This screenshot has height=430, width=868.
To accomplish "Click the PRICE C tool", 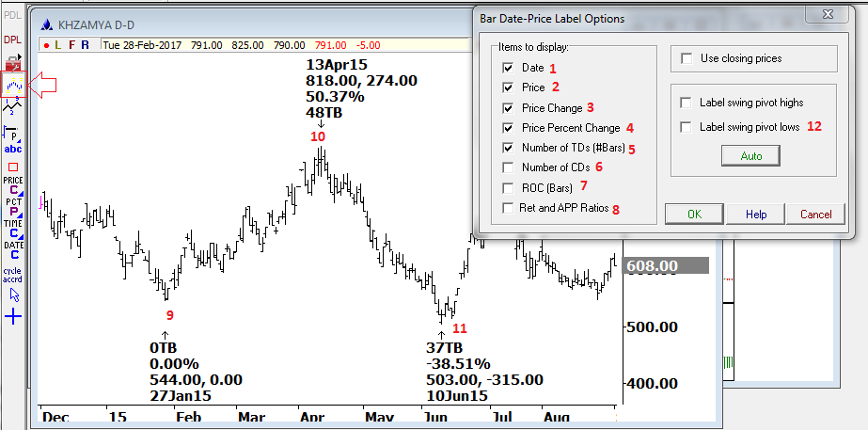I will click(x=13, y=185).
